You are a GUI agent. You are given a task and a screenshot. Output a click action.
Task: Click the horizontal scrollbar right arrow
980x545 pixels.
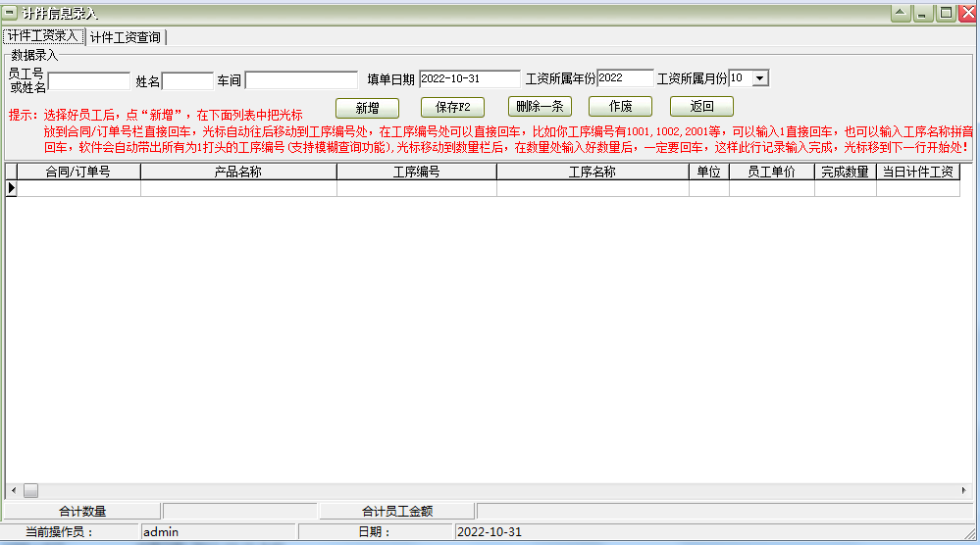pyautogui.click(x=965, y=490)
